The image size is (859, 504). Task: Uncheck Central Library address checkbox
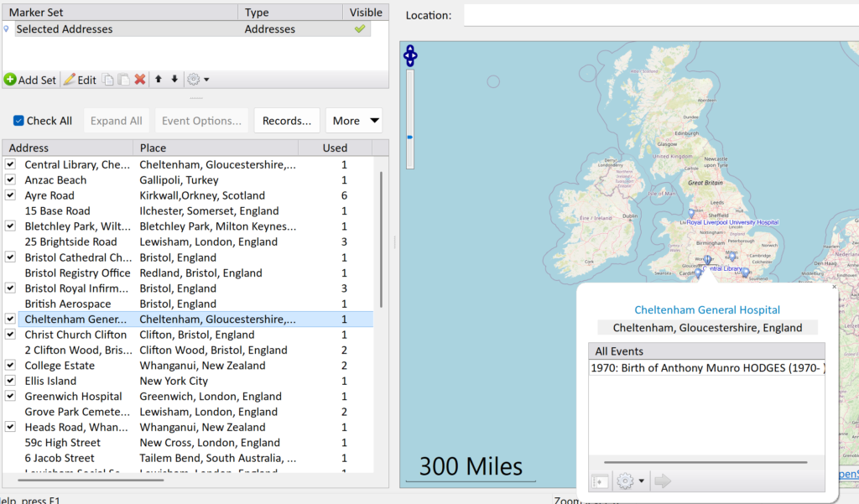10,164
